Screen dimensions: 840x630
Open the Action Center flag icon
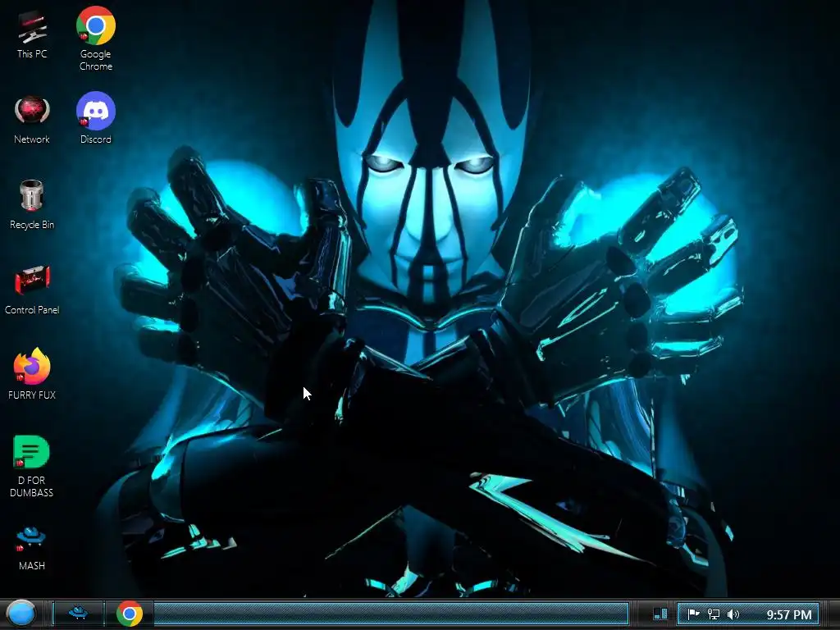pos(693,614)
